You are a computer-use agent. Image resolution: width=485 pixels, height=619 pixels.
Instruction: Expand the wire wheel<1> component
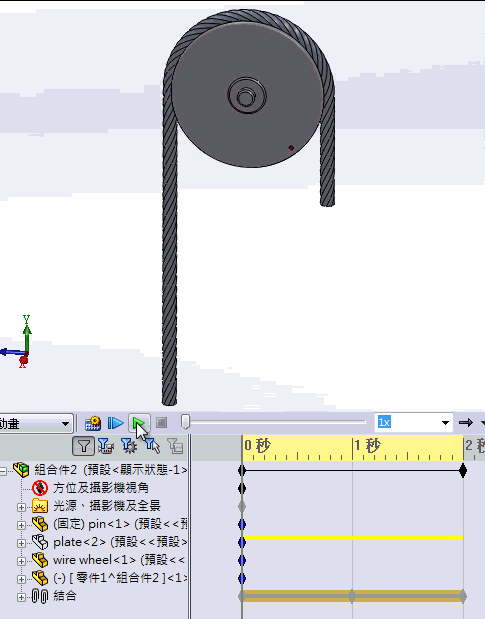point(21,561)
